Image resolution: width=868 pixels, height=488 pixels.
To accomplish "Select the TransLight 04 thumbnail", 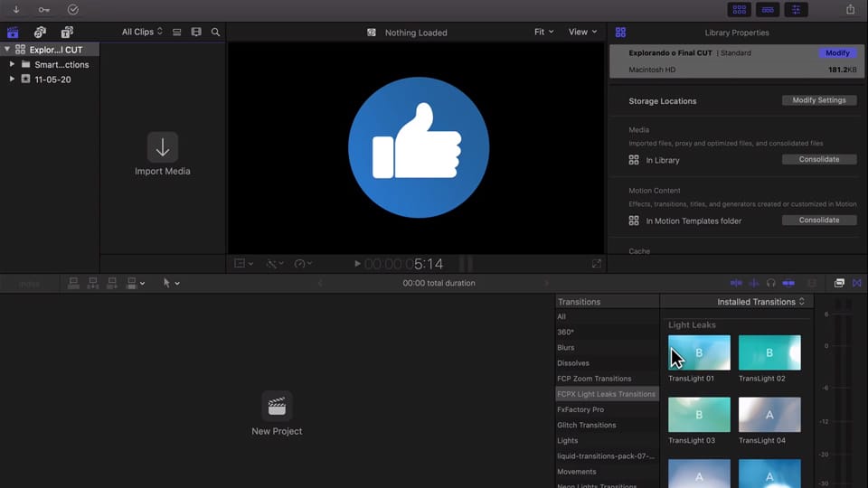I will [x=769, y=415].
